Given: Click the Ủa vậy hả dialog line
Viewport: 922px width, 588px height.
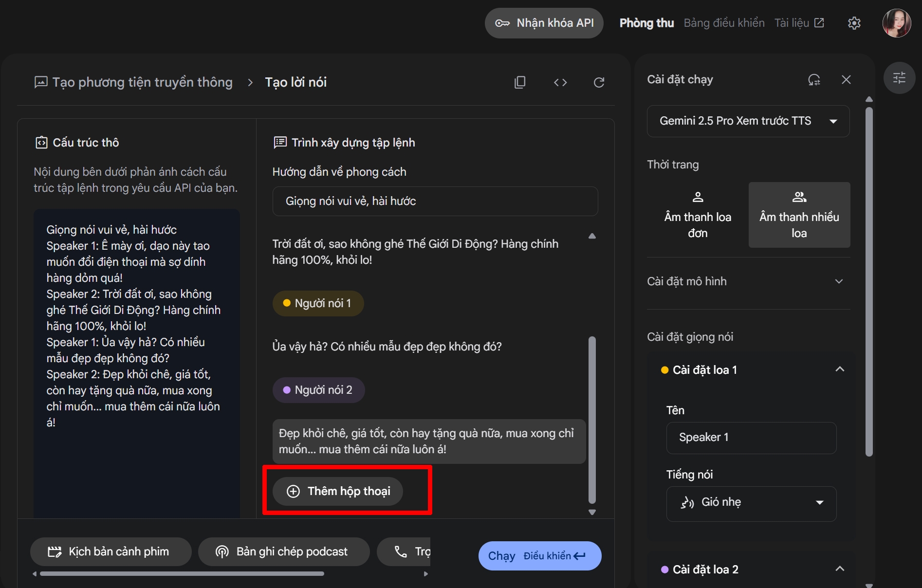Looking at the screenshot, I should pyautogui.click(x=387, y=347).
